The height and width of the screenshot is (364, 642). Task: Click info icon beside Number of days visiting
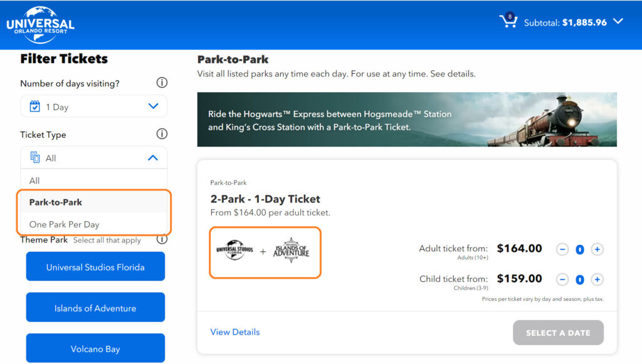point(162,83)
